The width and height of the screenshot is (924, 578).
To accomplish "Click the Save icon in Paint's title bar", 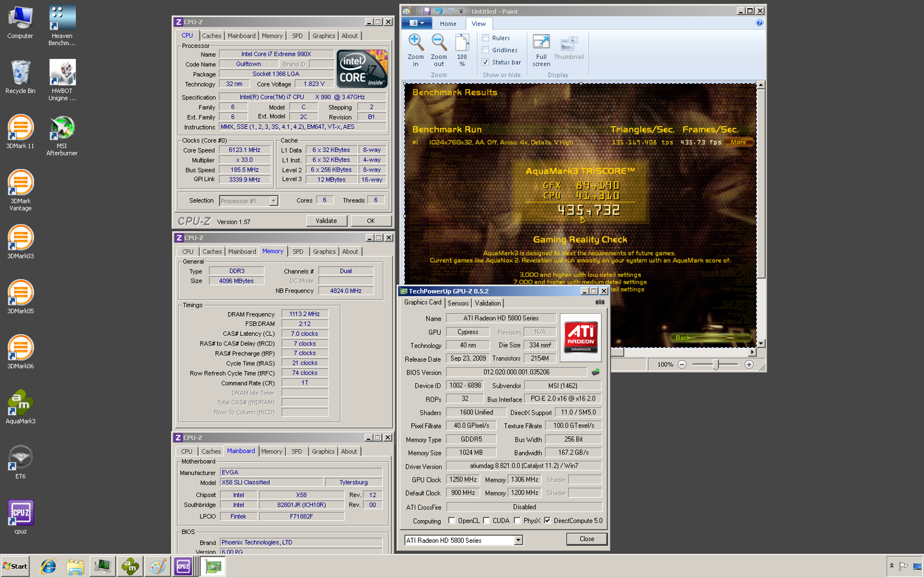I will coord(426,11).
